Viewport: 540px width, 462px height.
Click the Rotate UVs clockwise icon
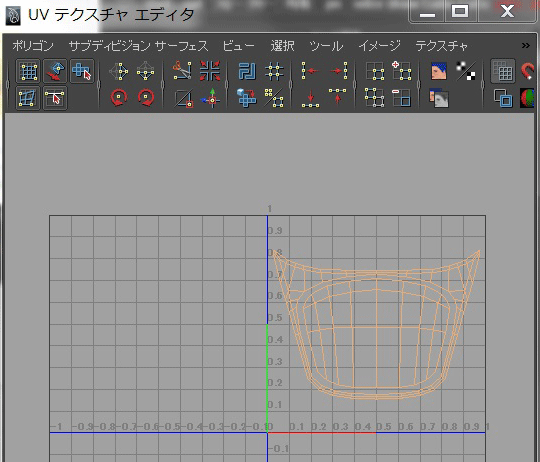click(x=146, y=98)
